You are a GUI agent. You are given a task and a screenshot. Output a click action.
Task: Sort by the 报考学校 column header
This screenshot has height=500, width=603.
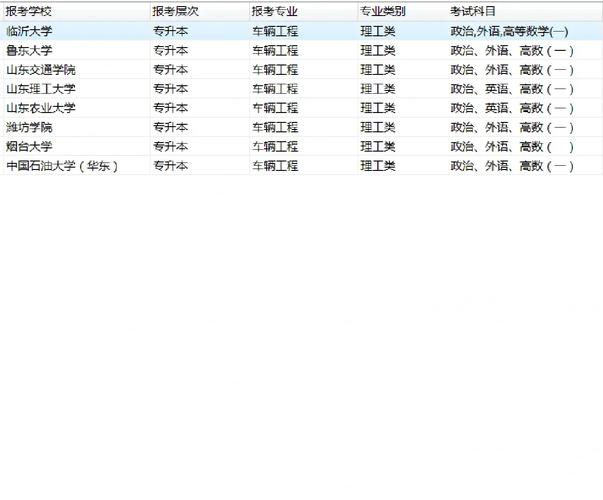click(x=76, y=12)
